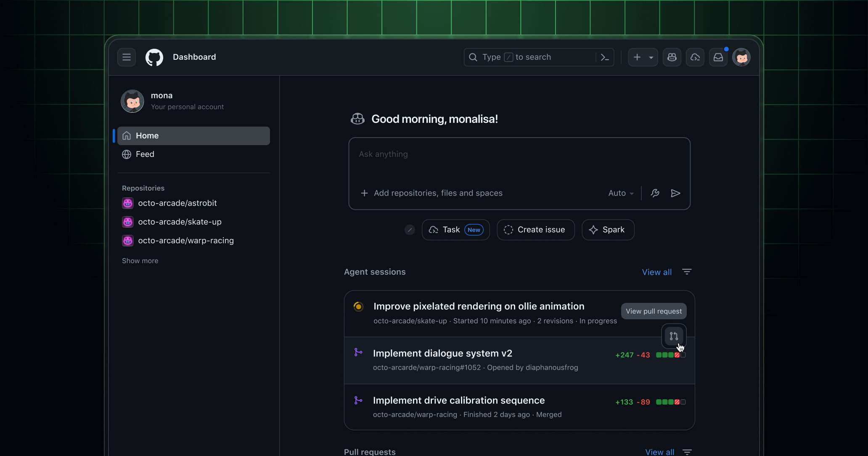Viewport: 868px width, 456px height.
Task: Open Copilot agents cloud icon
Action: [x=695, y=57]
